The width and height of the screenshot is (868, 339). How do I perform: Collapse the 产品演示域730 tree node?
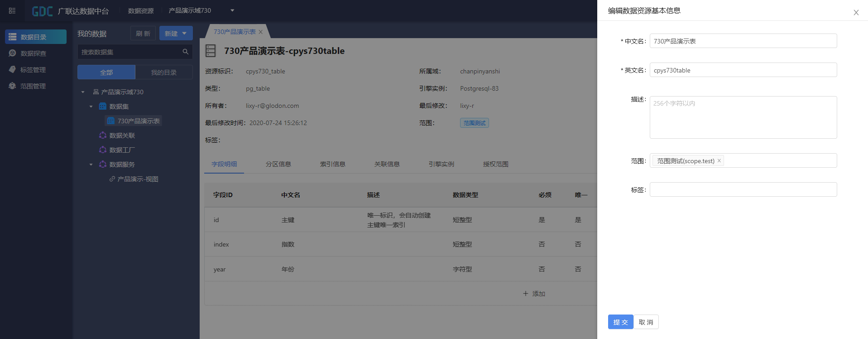click(x=83, y=92)
